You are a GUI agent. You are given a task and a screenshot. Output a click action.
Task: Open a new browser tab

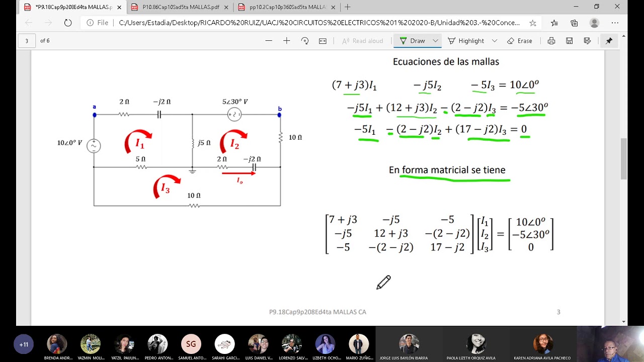pos(347,7)
